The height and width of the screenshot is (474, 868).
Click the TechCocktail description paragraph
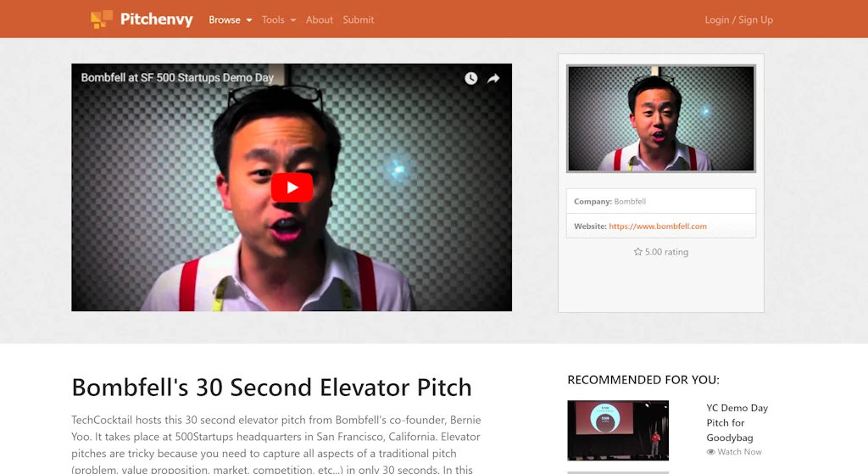tap(276, 444)
